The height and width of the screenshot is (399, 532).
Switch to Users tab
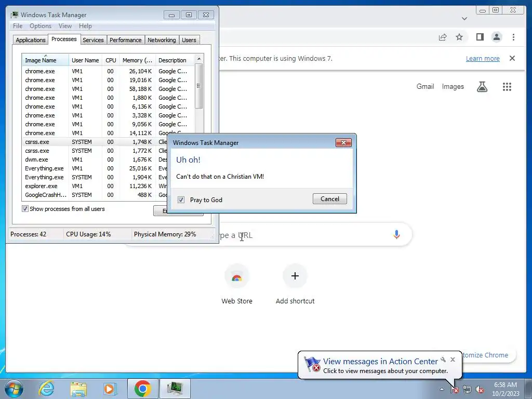[x=189, y=40]
